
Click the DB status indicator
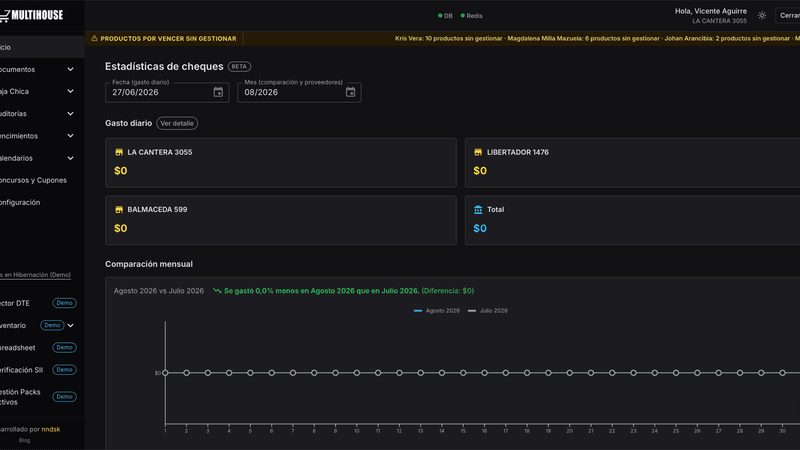point(445,16)
